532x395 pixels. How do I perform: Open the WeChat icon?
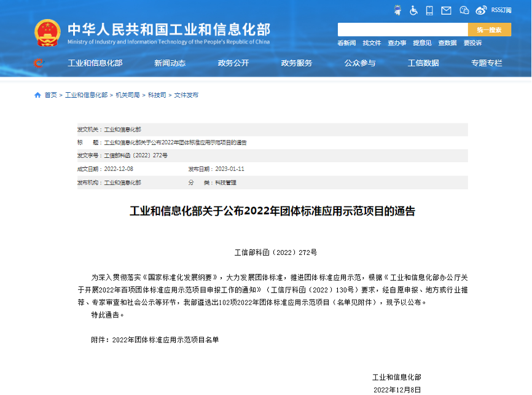(464, 10)
